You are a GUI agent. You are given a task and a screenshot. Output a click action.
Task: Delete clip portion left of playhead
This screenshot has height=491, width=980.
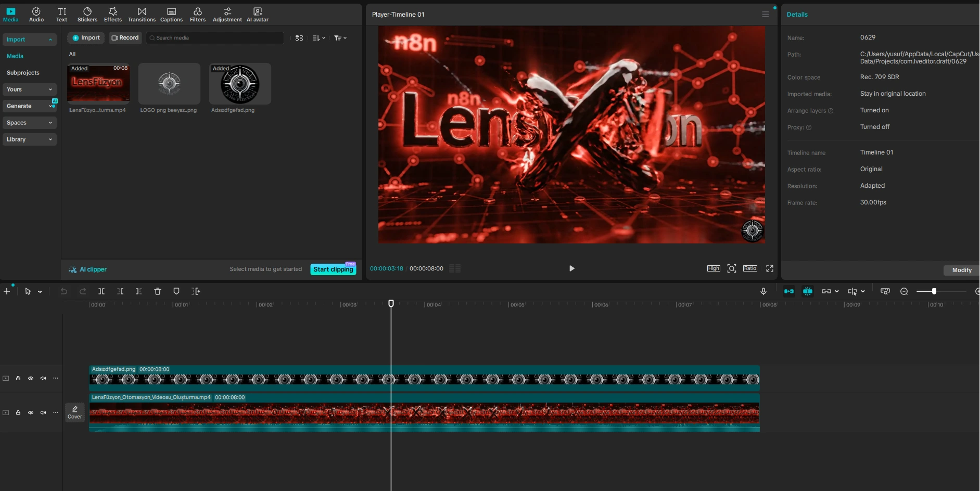tap(120, 291)
